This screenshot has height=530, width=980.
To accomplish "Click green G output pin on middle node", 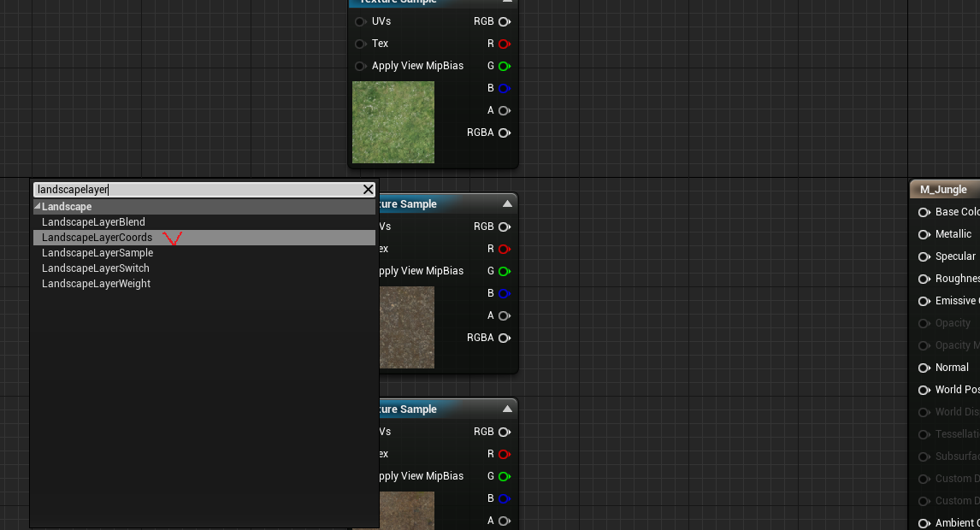I will point(505,271).
